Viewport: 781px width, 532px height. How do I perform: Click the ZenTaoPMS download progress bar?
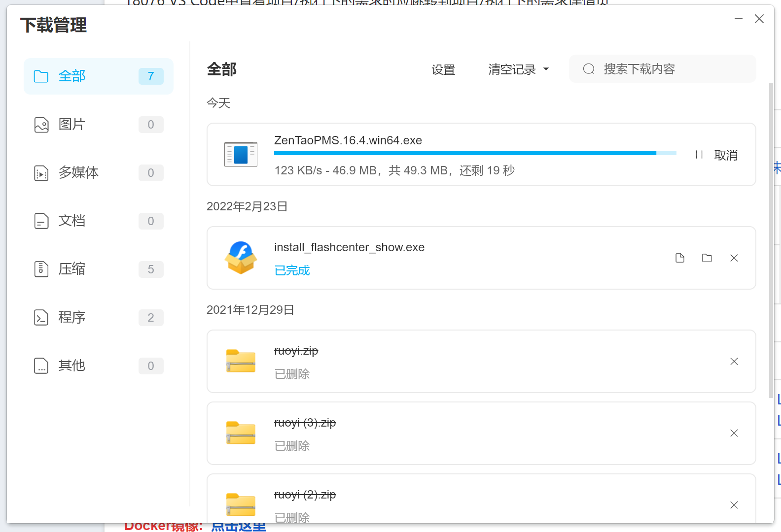point(475,153)
